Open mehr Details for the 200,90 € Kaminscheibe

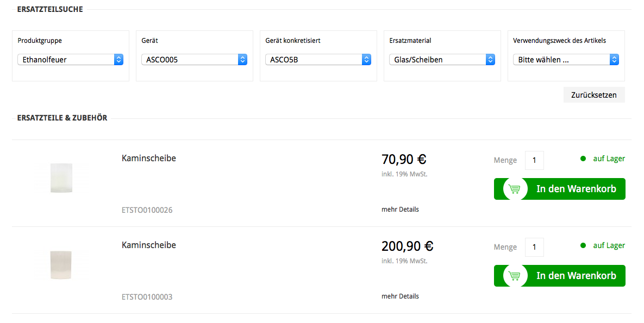pyautogui.click(x=400, y=296)
